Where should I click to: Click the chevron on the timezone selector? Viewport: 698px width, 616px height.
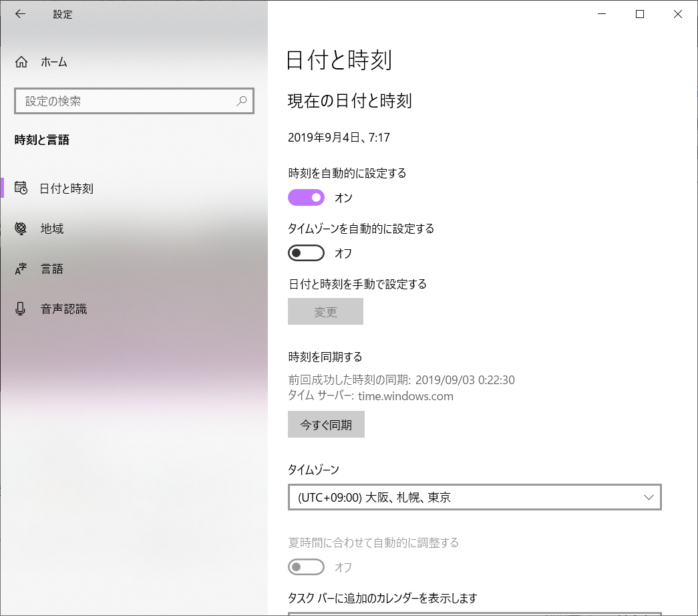click(x=647, y=497)
